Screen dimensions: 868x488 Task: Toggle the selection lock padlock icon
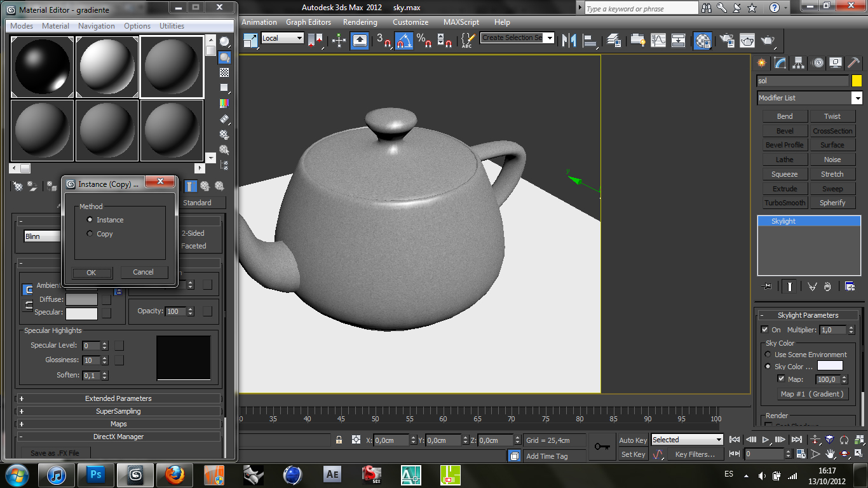coord(339,440)
